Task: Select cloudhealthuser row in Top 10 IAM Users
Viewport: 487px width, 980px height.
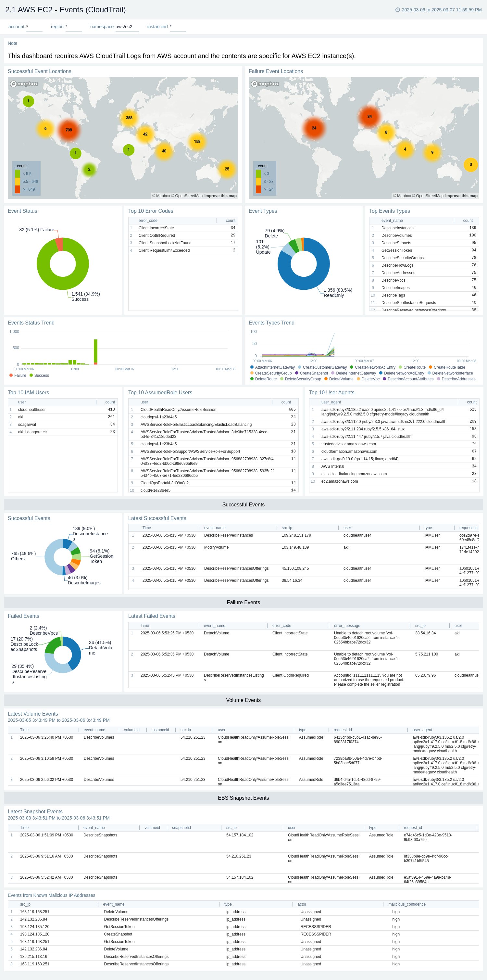Action: coord(63,410)
